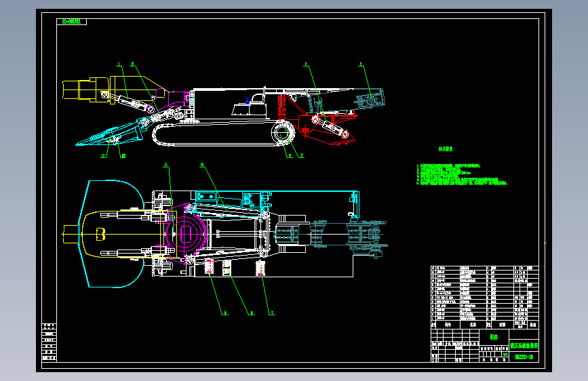Click callout number 12 under the shovel
Viewport: 588px width, 381px height.
click(x=123, y=156)
